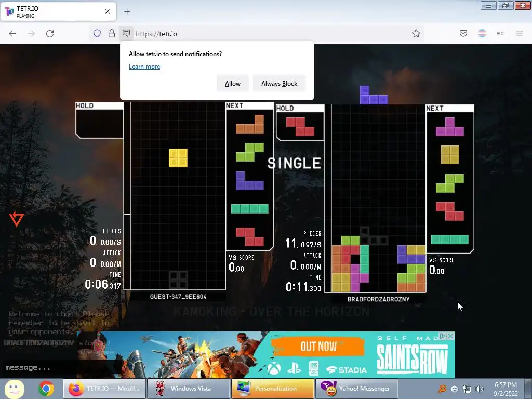532x399 pixels.
Task: Switch to TETR.IO Mozilla taskbar window
Action: pos(104,389)
